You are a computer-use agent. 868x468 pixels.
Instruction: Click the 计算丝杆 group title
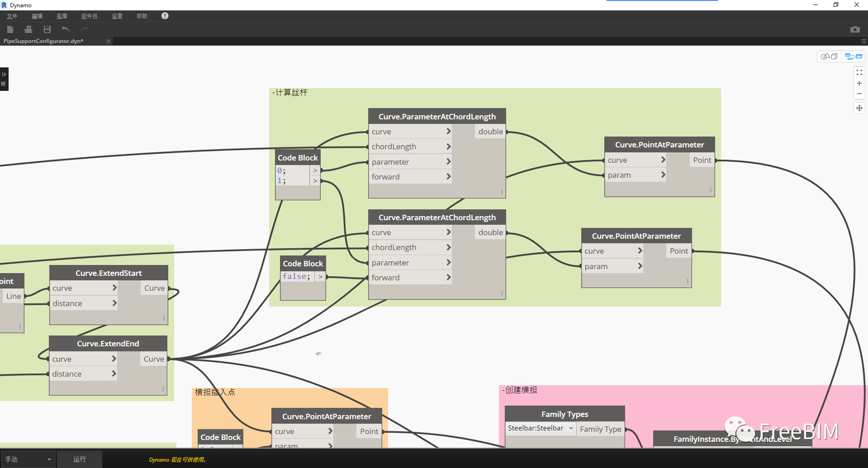pos(290,93)
